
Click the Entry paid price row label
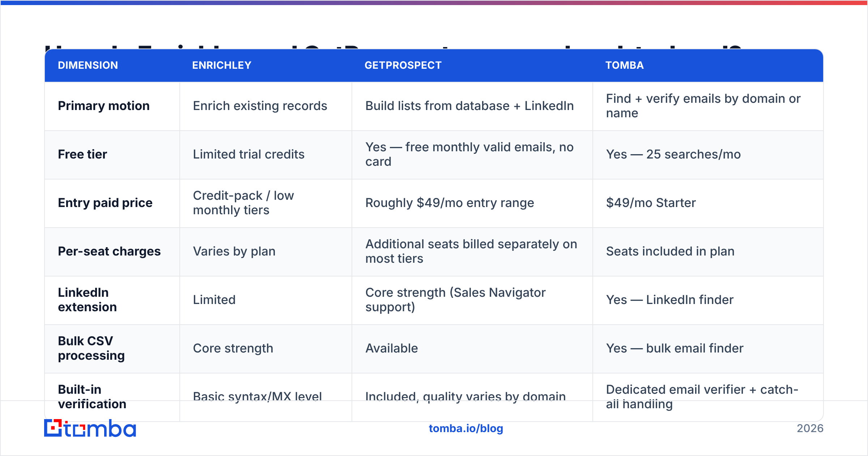105,203
